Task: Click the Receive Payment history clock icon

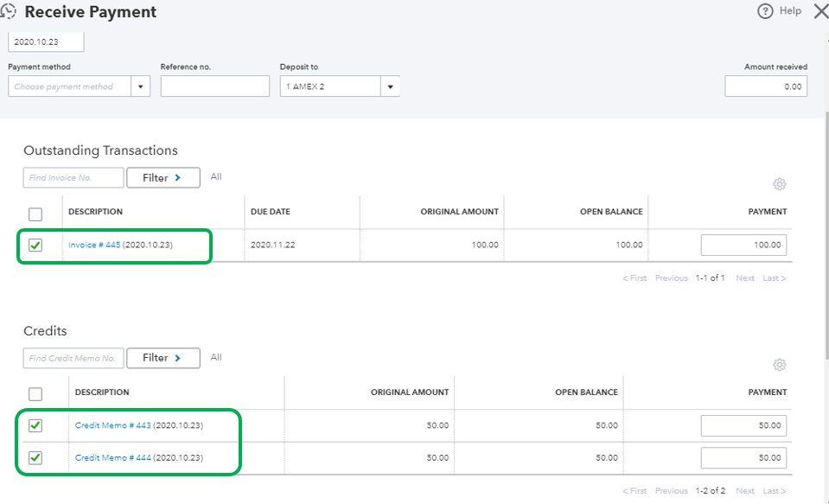Action: tap(9, 12)
